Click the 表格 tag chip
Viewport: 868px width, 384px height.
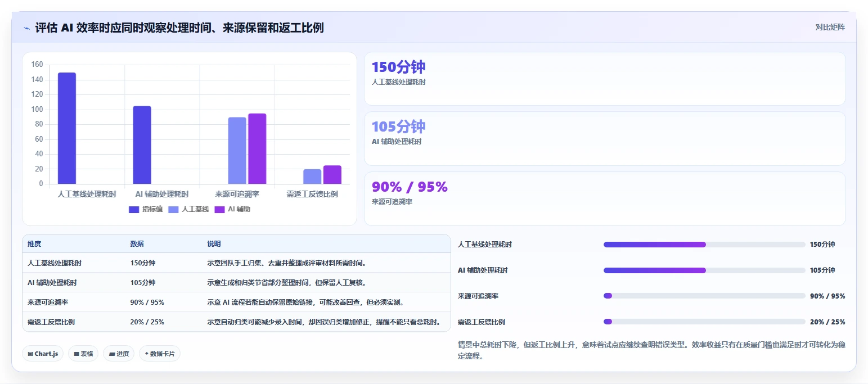(83, 354)
